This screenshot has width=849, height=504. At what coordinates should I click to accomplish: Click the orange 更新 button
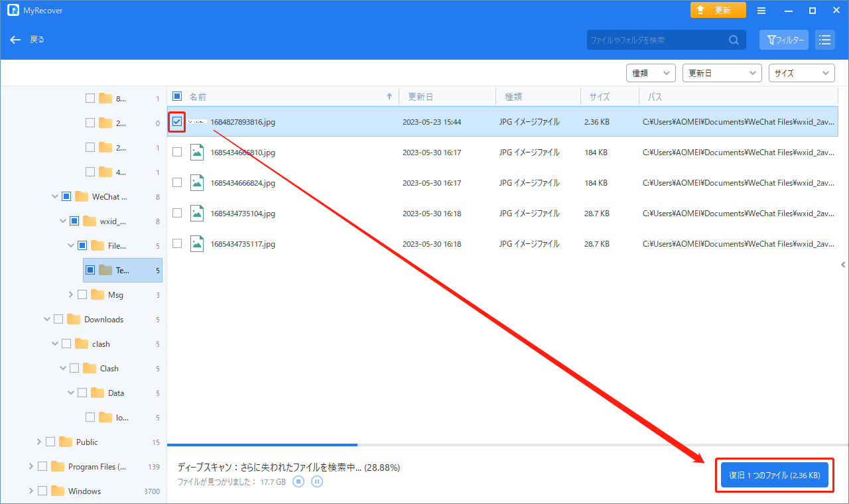(718, 11)
